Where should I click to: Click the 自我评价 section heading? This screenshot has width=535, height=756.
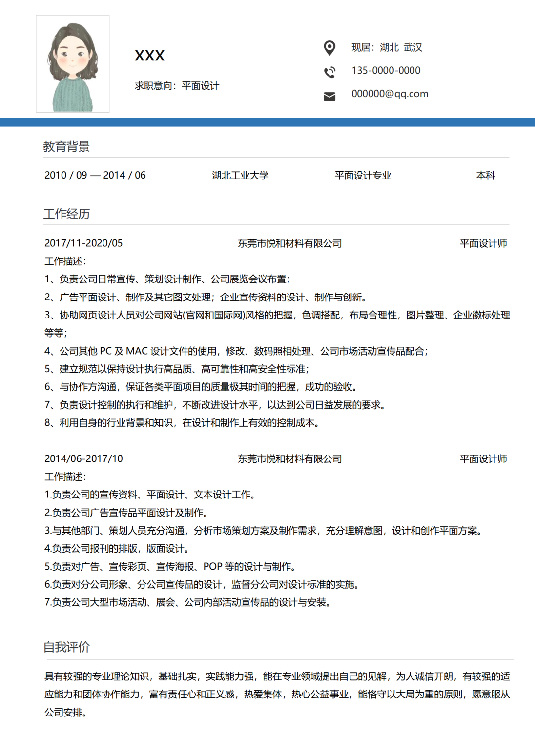tap(66, 647)
